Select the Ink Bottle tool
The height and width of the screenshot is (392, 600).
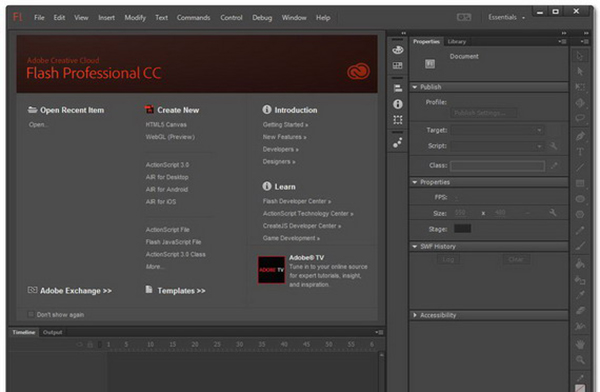(x=580, y=280)
